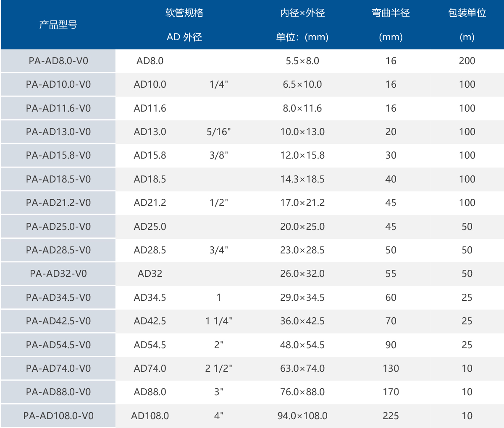Click the 1 1/4" inch size cell

click(x=219, y=321)
